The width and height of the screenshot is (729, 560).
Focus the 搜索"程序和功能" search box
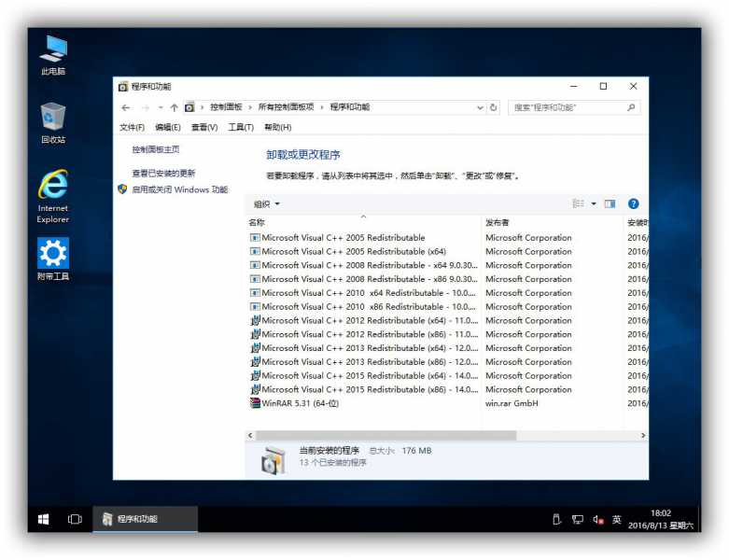click(x=574, y=108)
